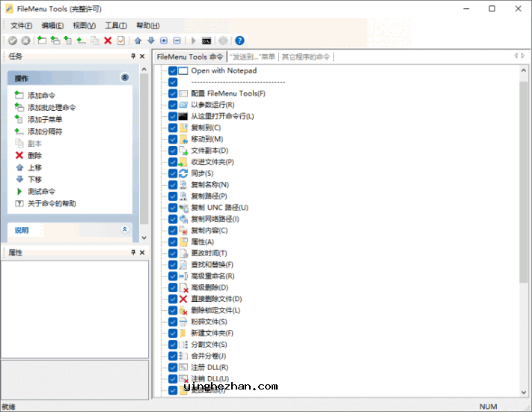This screenshot has width=532, height=412.
Task: Select the 查找和替换(F) row
Action: [x=212, y=264]
